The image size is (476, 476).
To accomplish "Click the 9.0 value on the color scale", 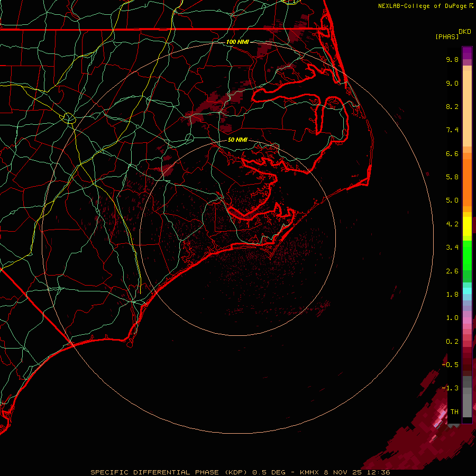I will pos(452,83).
